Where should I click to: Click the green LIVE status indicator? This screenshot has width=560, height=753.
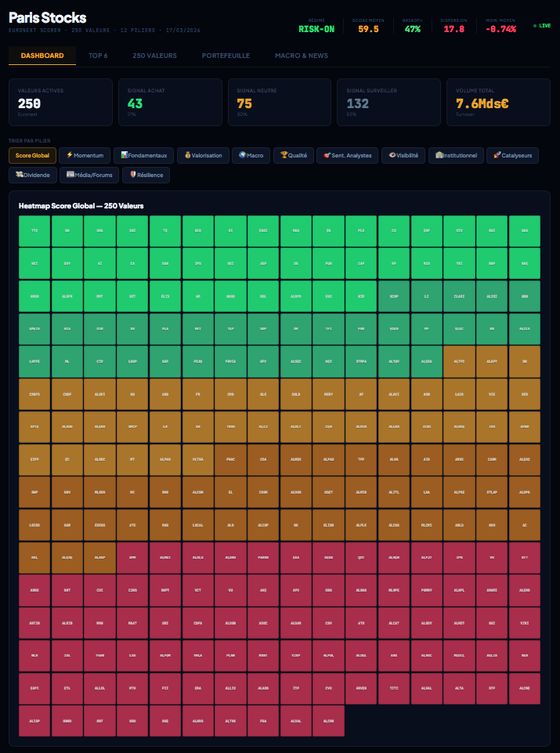[x=542, y=26]
